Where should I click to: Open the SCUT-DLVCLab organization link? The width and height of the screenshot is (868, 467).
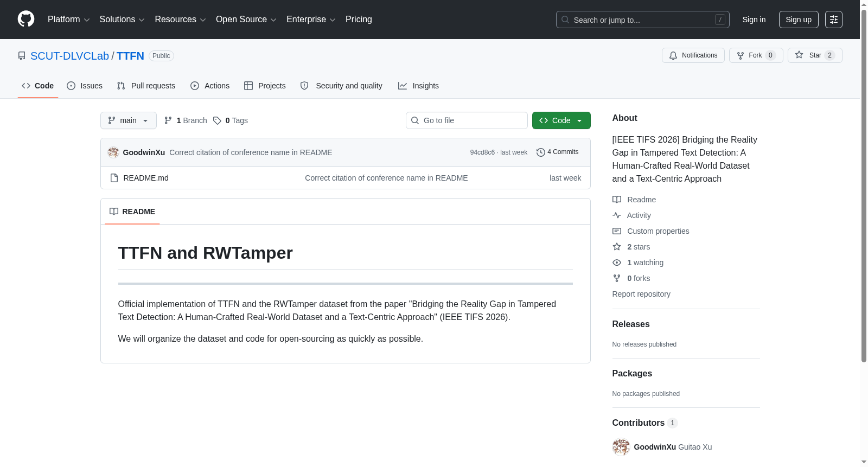pos(69,56)
